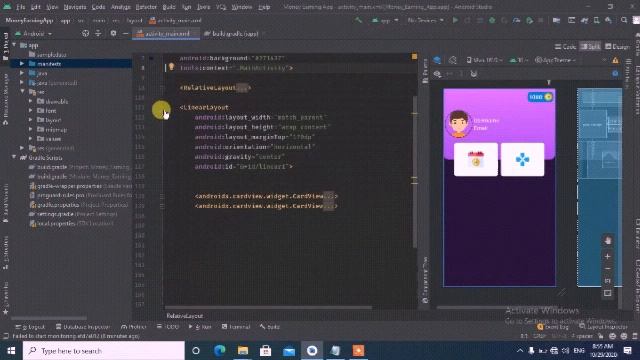Click the editor horizontal scrollbar

pos(269,307)
